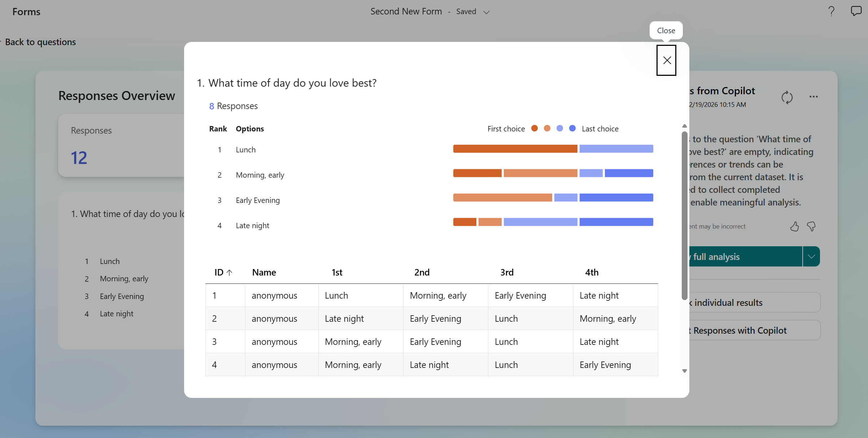The image size is (868, 438).
Task: Click Lunch first choice orange bar
Action: [x=515, y=149]
